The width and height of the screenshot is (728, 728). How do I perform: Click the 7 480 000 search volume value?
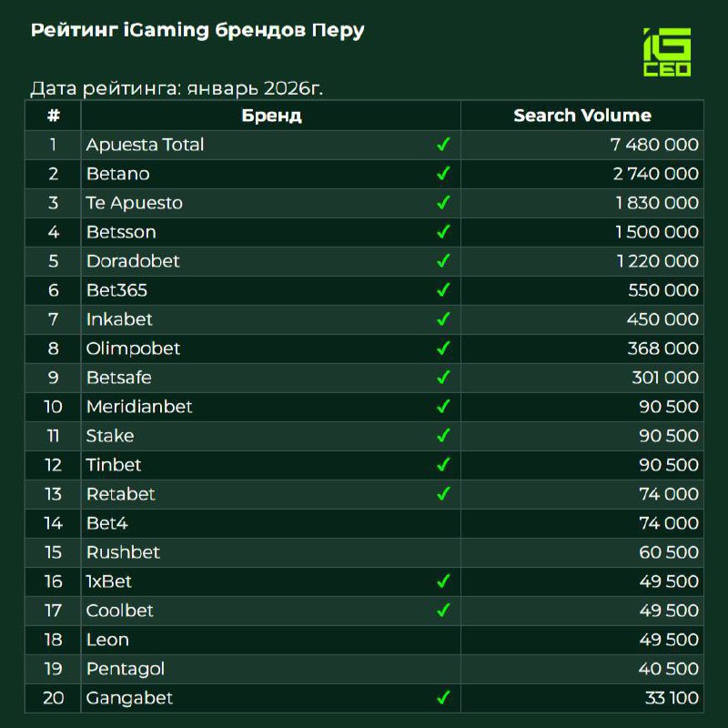(654, 145)
